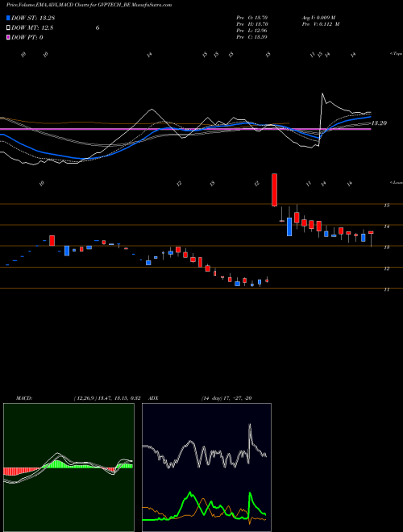This screenshot has width=403, height=532.
Task: Click the 14 price axis label
Action: pyautogui.click(x=386, y=227)
